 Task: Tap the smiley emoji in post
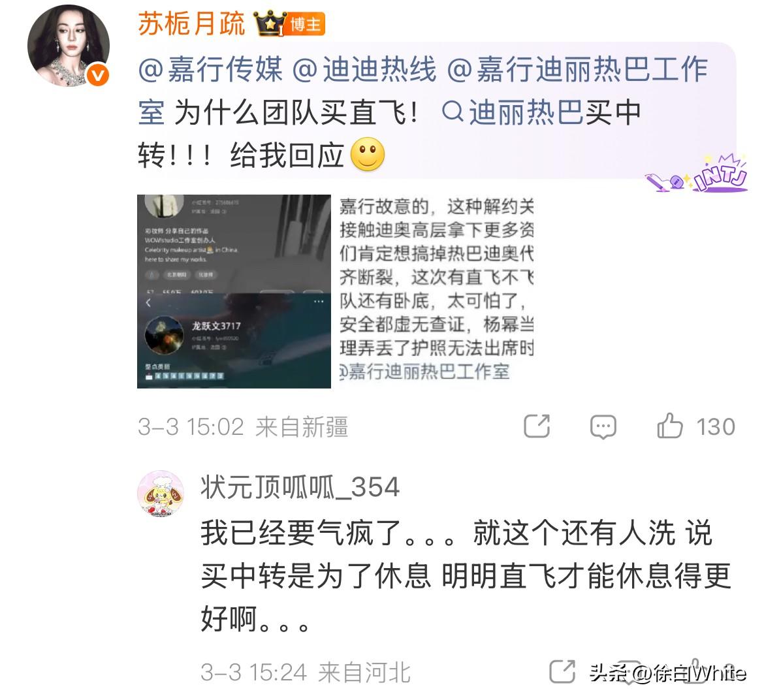[368, 154]
